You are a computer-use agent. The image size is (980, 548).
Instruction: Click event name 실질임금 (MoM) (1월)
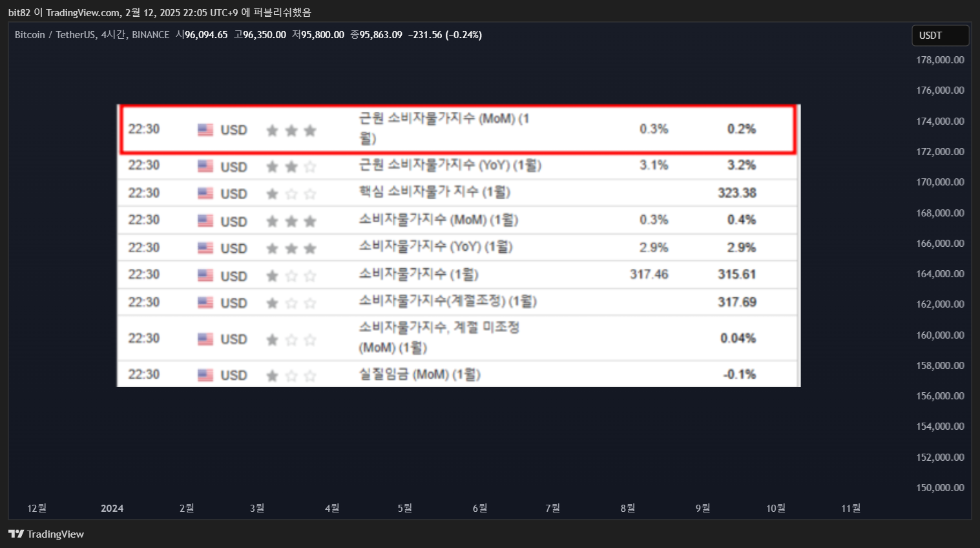420,374
